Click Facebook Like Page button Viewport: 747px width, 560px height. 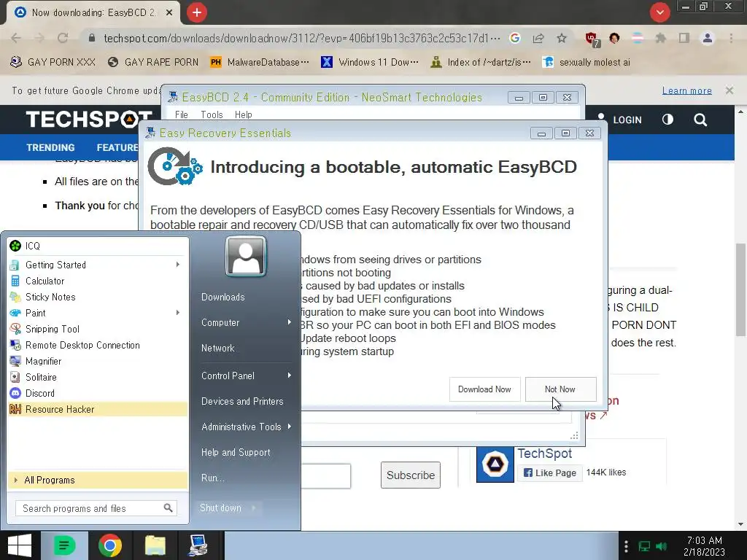pos(550,472)
